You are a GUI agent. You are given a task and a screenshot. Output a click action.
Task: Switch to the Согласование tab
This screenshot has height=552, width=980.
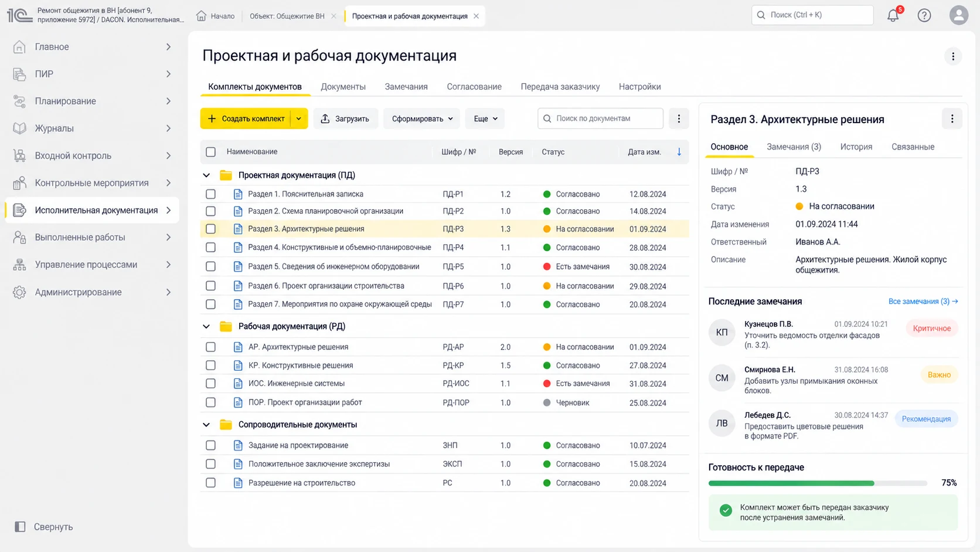pos(474,87)
